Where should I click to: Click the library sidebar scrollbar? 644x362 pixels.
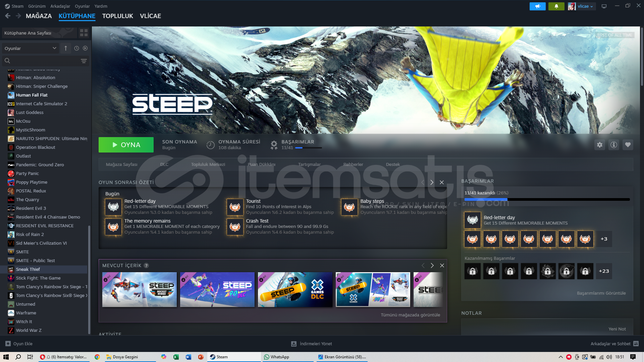[x=89, y=280]
